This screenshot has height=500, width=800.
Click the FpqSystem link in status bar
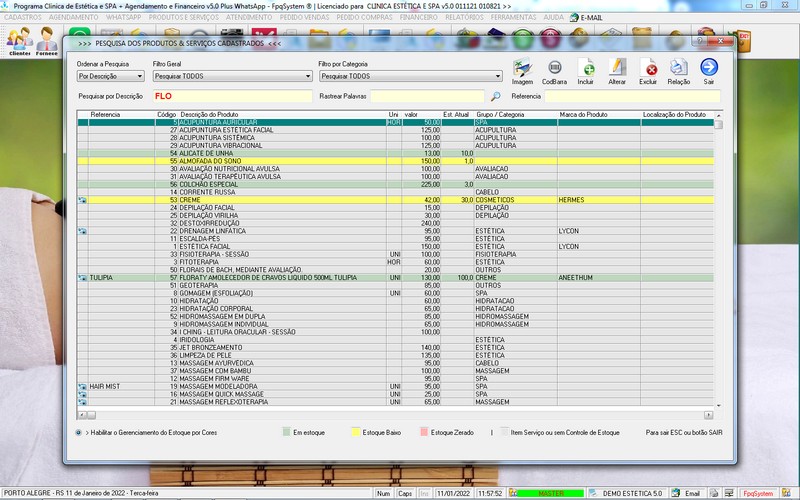coord(758,493)
